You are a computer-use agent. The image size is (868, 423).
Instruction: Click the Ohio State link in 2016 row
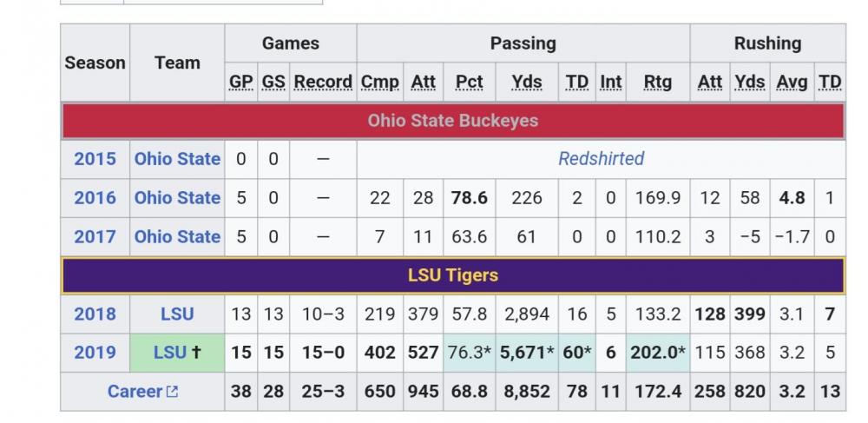(177, 198)
